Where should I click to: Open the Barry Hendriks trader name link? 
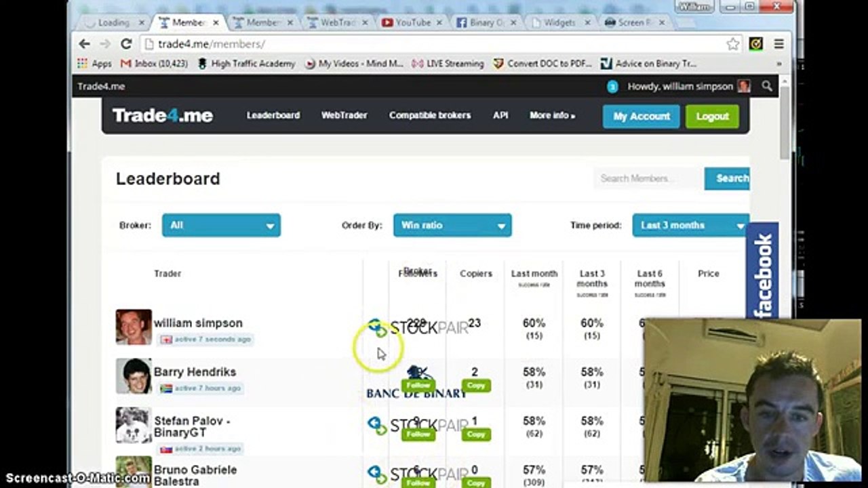pos(195,372)
